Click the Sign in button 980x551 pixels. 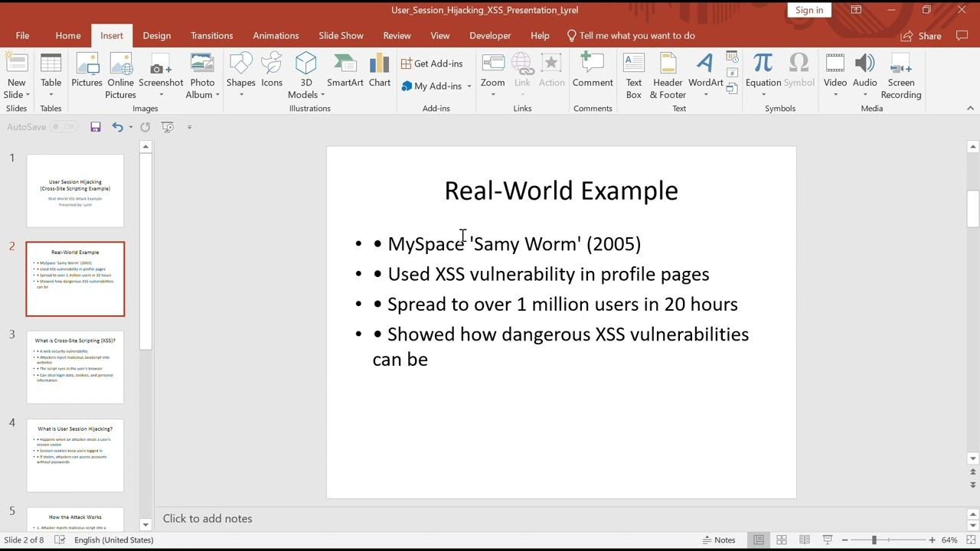coord(809,10)
